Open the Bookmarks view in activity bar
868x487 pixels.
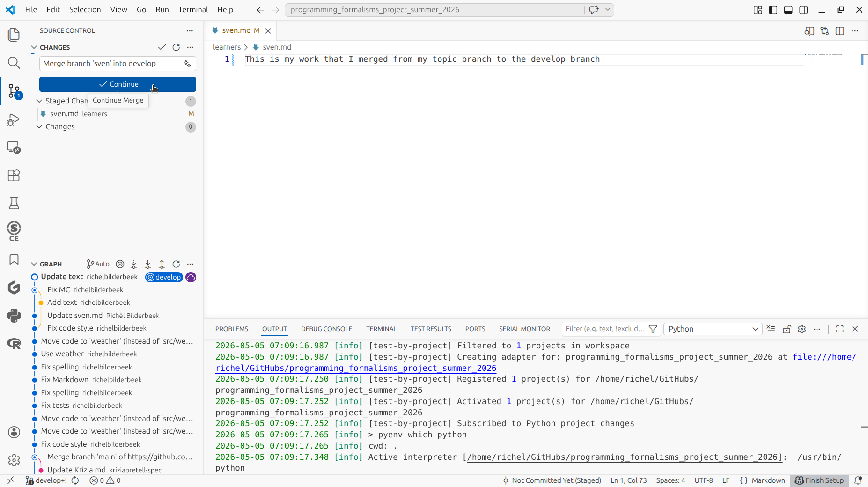coord(14,259)
